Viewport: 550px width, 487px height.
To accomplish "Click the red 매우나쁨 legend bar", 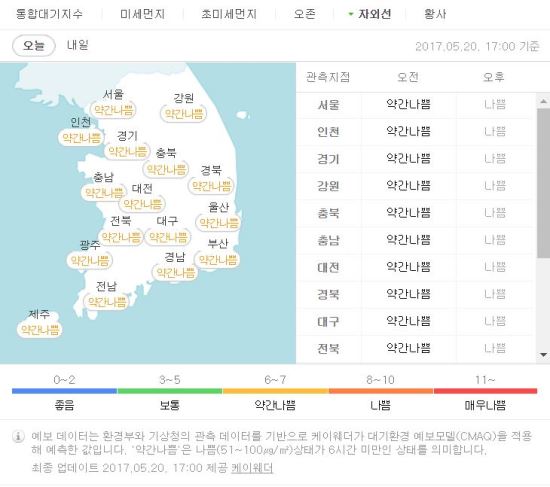I will [x=485, y=391].
